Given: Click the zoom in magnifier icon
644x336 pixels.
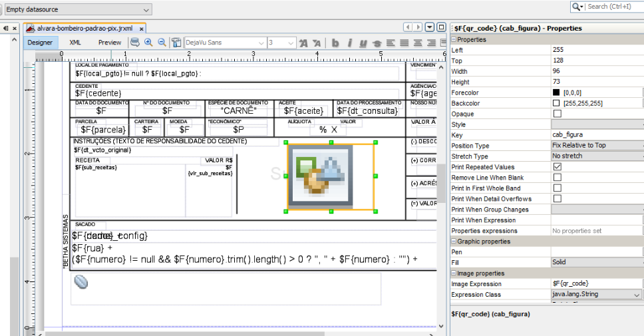Looking at the screenshot, I should pyautogui.click(x=148, y=43).
